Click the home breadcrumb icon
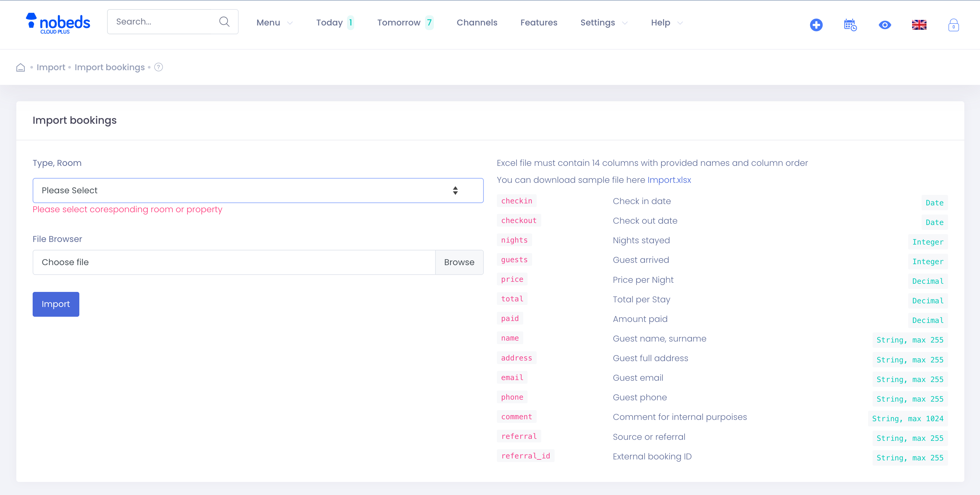 [21, 67]
